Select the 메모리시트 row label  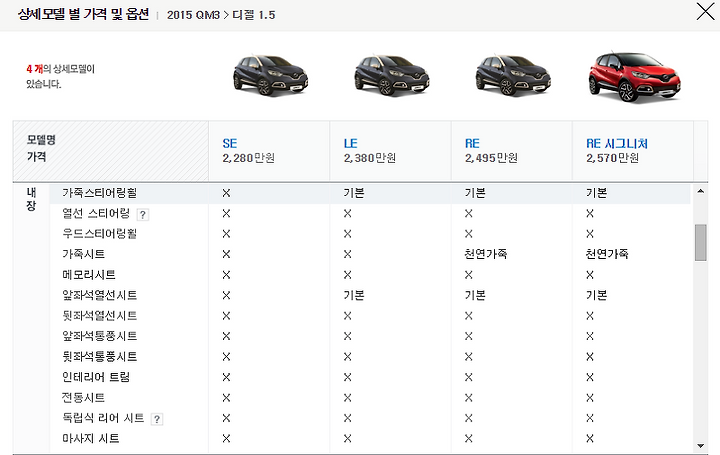click(x=89, y=275)
